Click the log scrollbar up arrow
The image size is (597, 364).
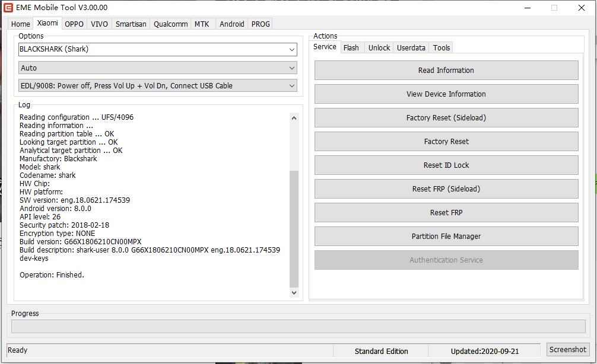click(294, 118)
